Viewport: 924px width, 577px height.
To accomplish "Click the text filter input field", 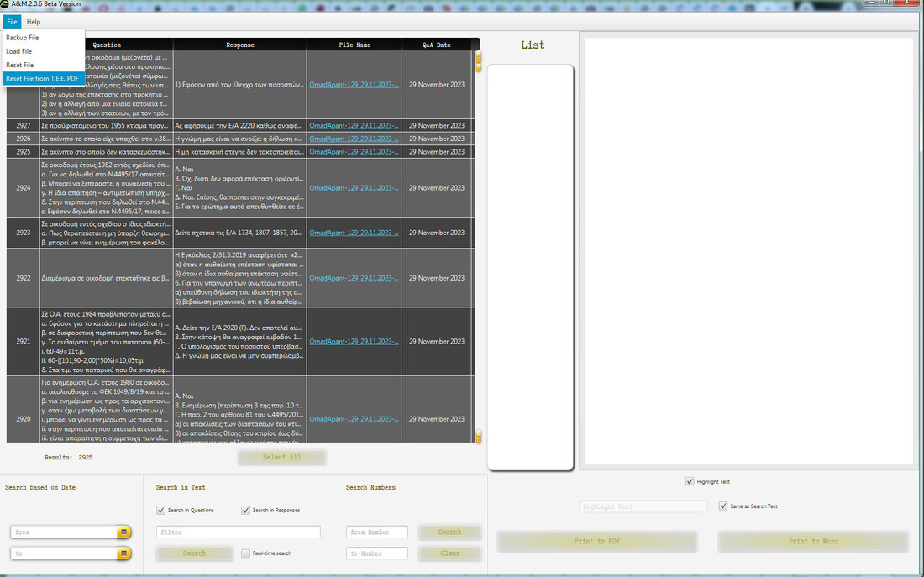I will coord(238,532).
